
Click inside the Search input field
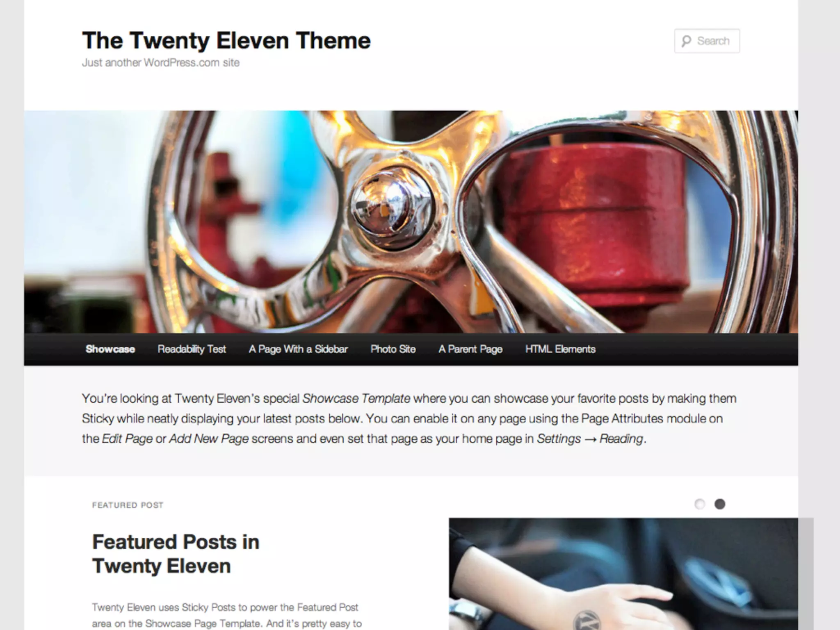[707, 41]
